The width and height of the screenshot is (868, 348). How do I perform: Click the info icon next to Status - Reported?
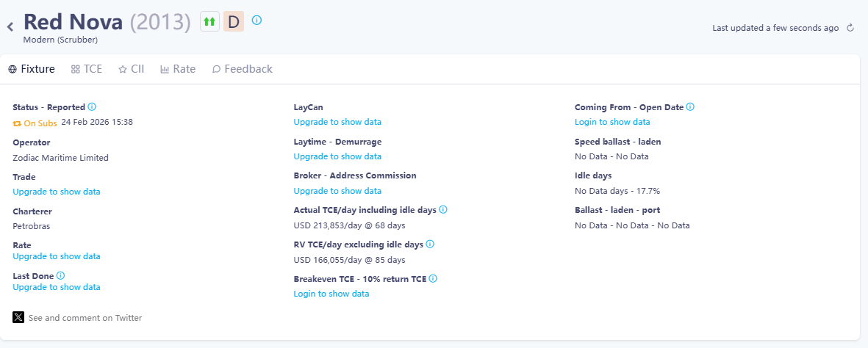point(92,107)
